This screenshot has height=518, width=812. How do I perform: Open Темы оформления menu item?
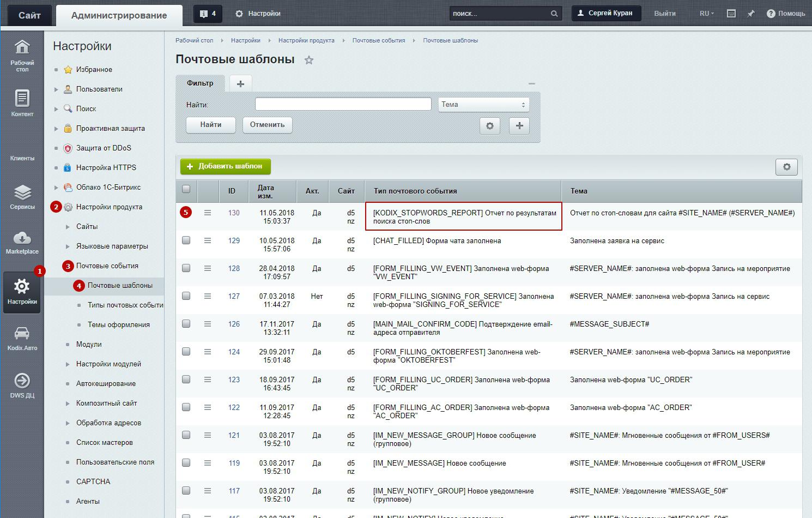pos(119,324)
